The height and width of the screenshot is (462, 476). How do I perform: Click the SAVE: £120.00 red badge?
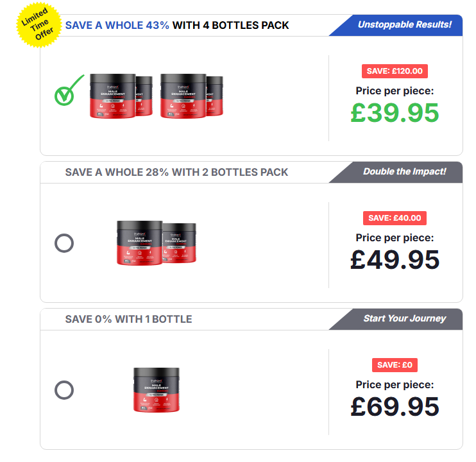(x=395, y=71)
